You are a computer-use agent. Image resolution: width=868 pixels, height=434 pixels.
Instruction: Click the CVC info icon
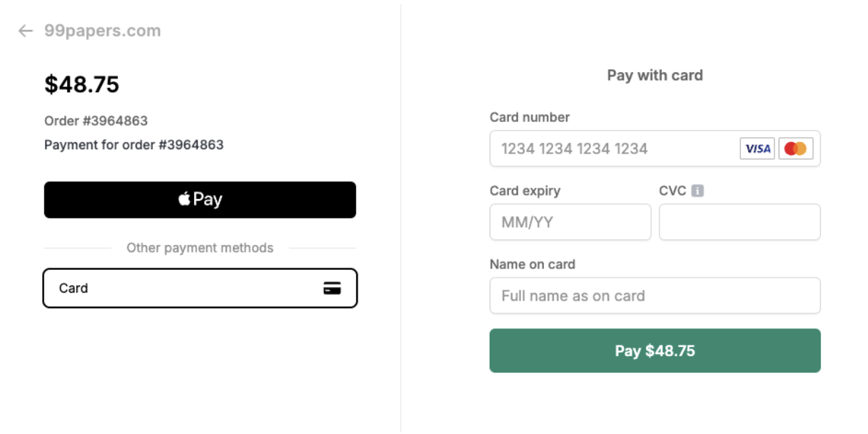tap(698, 191)
